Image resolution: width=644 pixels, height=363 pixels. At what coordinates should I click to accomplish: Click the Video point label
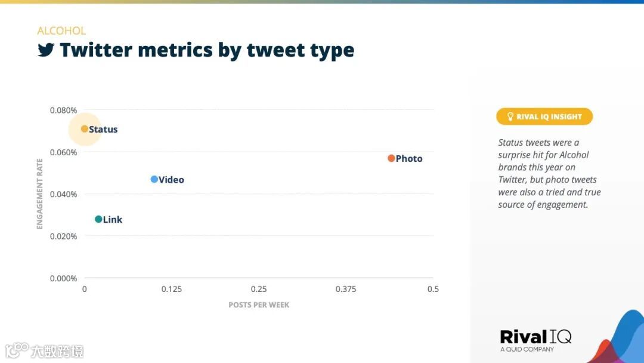(171, 180)
